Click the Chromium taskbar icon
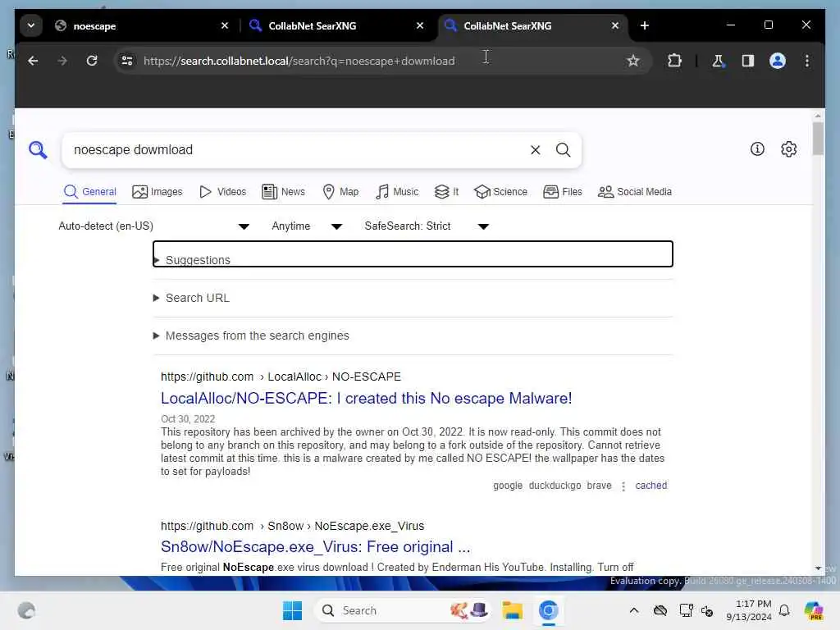Screen dimensions: 840x630 tap(549, 610)
